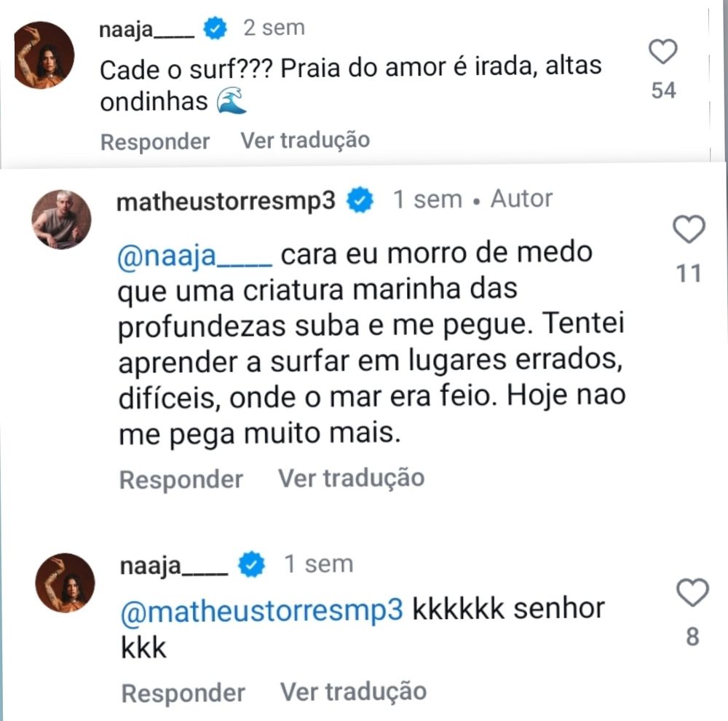
Task: Tap the verified badge on the bottom naaja____ comment
Action: pyautogui.click(x=251, y=564)
